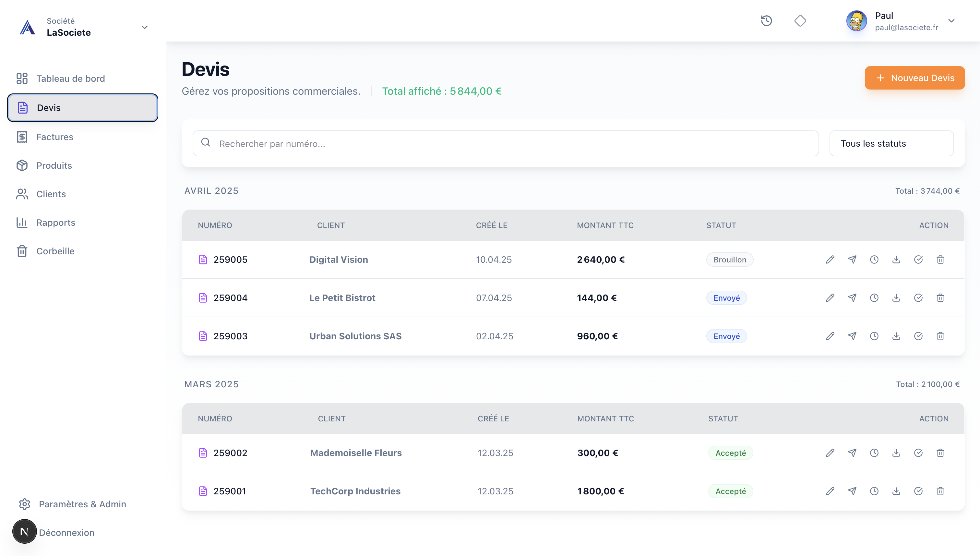Create a Nouveau Devis
The height and width of the screenshot is (556, 980).
(915, 78)
